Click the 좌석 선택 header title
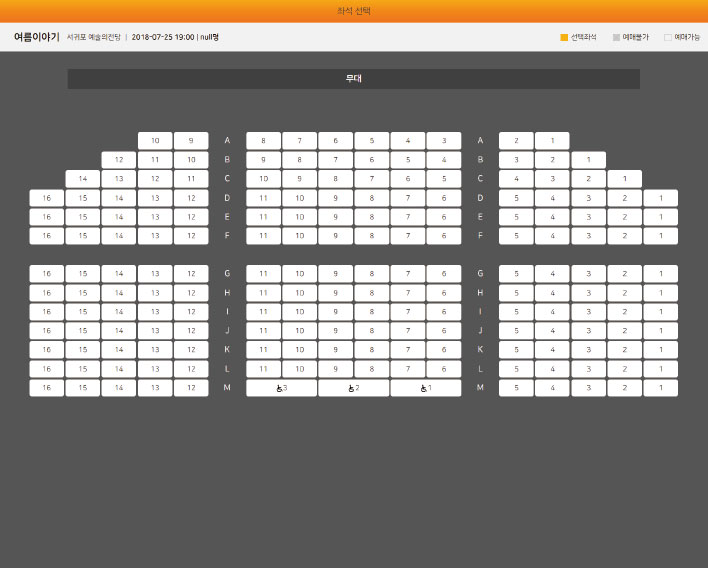Screen dimensions: 708x568 click(x=354, y=11)
